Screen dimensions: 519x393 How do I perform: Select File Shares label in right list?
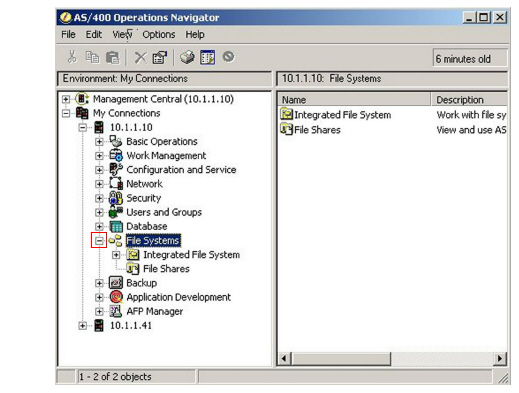click(x=317, y=130)
